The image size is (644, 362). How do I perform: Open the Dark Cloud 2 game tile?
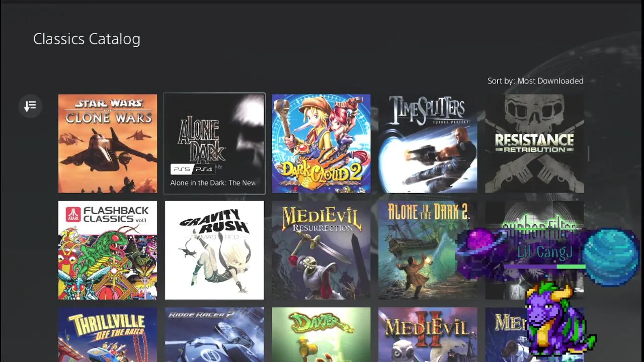point(321,144)
